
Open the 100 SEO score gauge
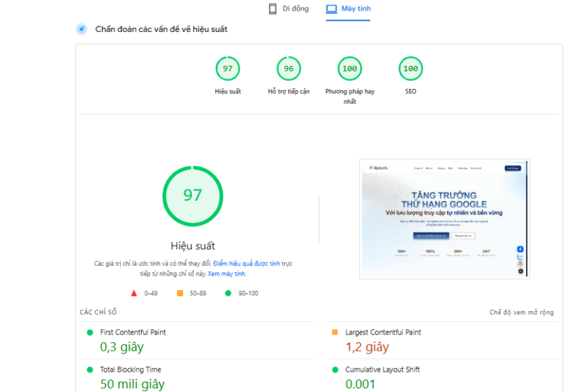[411, 69]
